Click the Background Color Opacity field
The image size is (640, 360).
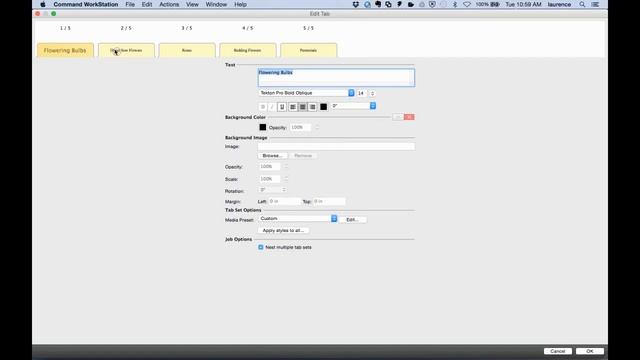pyautogui.click(x=301, y=127)
